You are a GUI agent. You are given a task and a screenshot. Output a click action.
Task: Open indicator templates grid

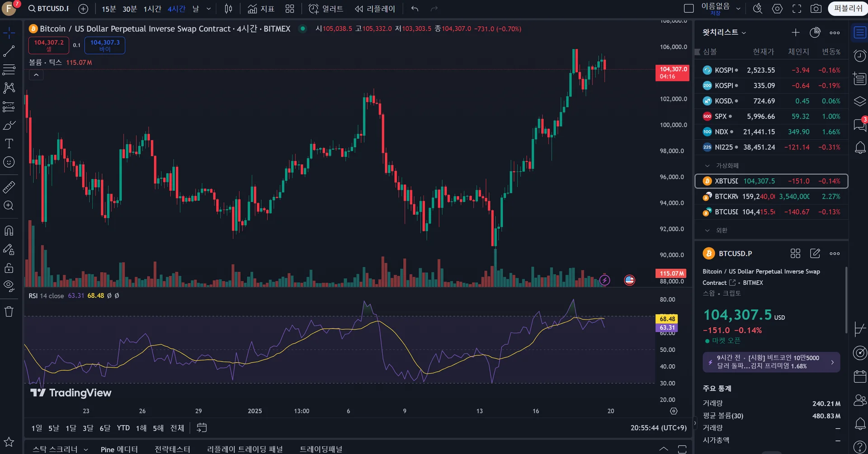tap(290, 9)
